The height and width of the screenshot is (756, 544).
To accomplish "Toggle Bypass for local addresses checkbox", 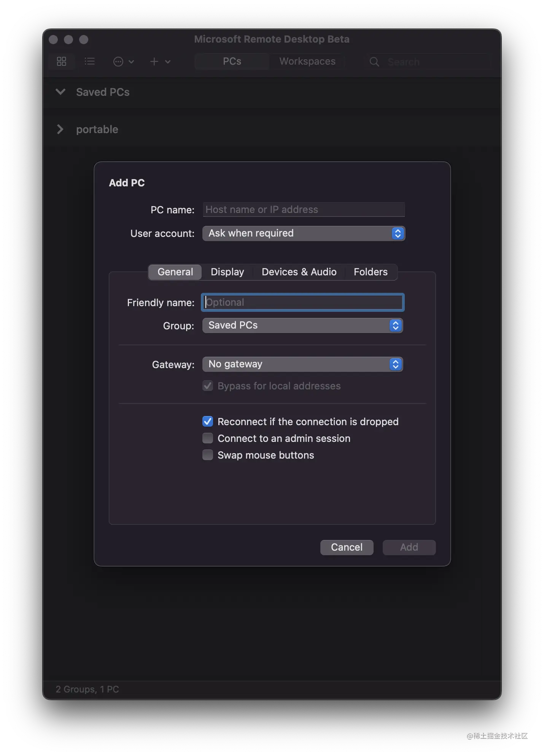I will pos(208,386).
